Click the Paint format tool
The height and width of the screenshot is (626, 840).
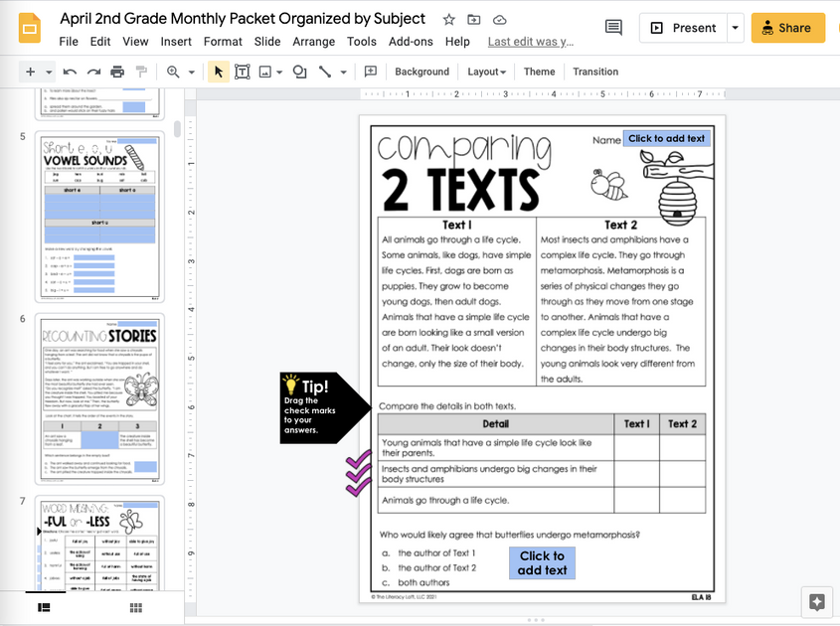139,72
